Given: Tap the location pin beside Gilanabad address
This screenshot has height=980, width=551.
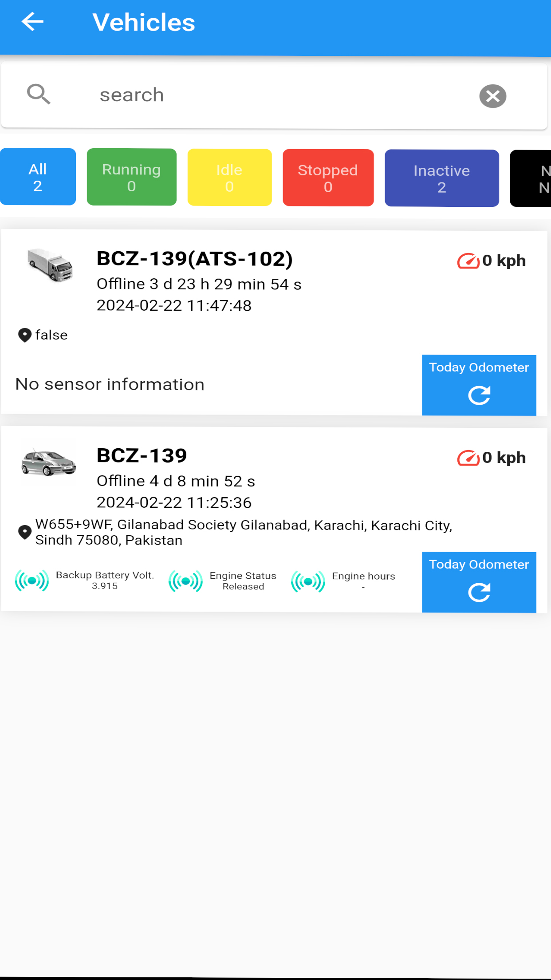Looking at the screenshot, I should [x=24, y=532].
